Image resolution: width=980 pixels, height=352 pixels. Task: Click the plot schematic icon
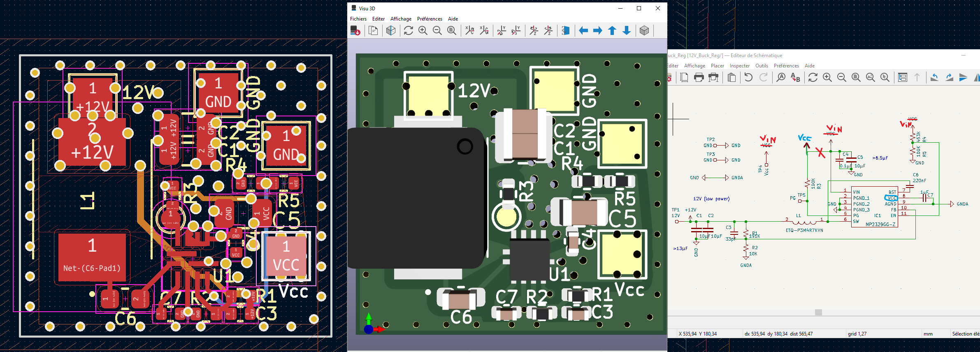(713, 77)
